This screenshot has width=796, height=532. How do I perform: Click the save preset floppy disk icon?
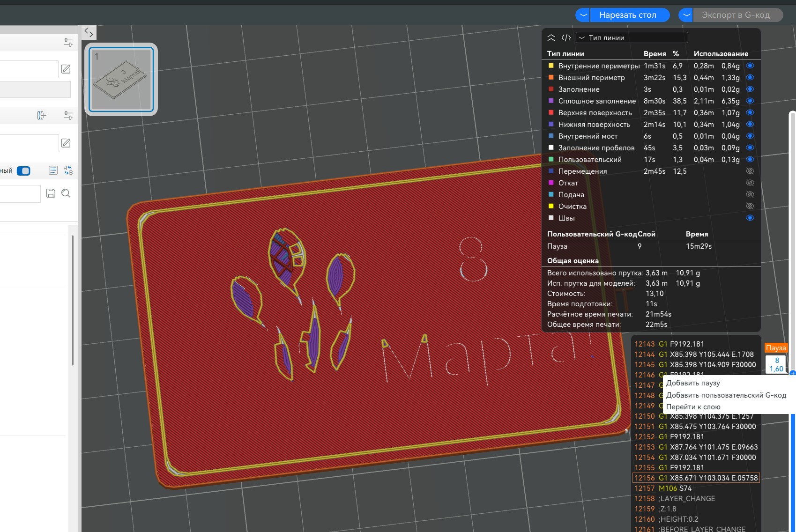tap(51, 193)
